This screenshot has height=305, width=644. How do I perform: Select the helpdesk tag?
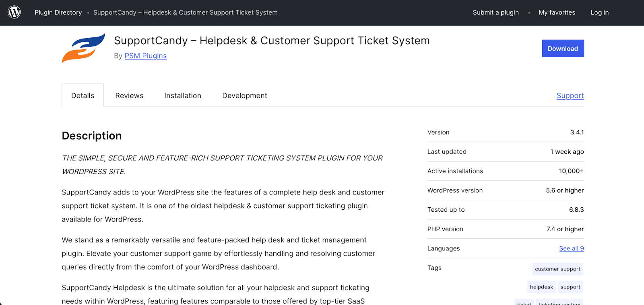point(541,287)
